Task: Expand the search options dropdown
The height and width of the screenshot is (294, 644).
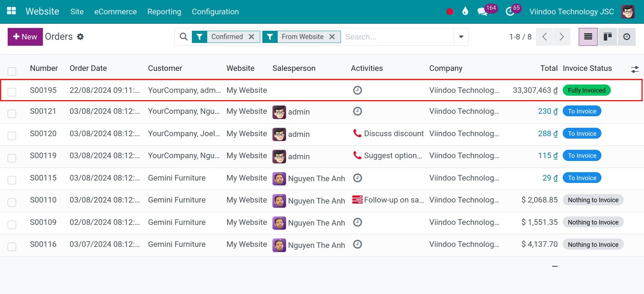Action: pos(461,37)
